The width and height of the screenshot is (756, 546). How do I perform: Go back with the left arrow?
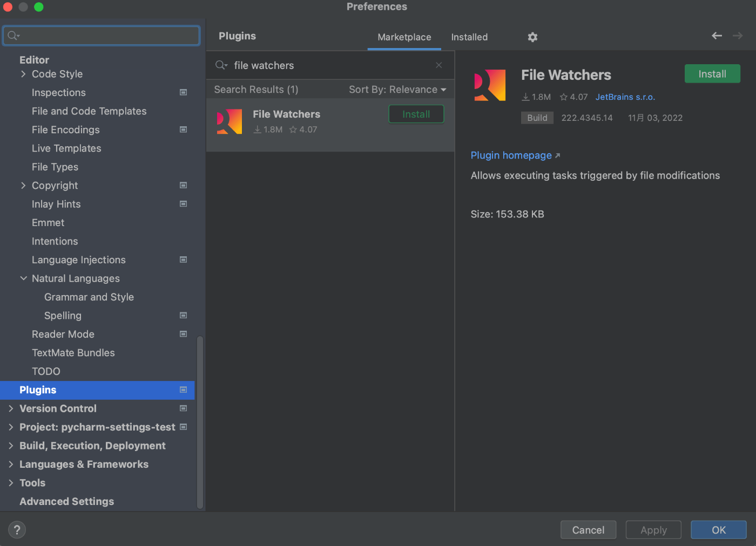(x=717, y=36)
